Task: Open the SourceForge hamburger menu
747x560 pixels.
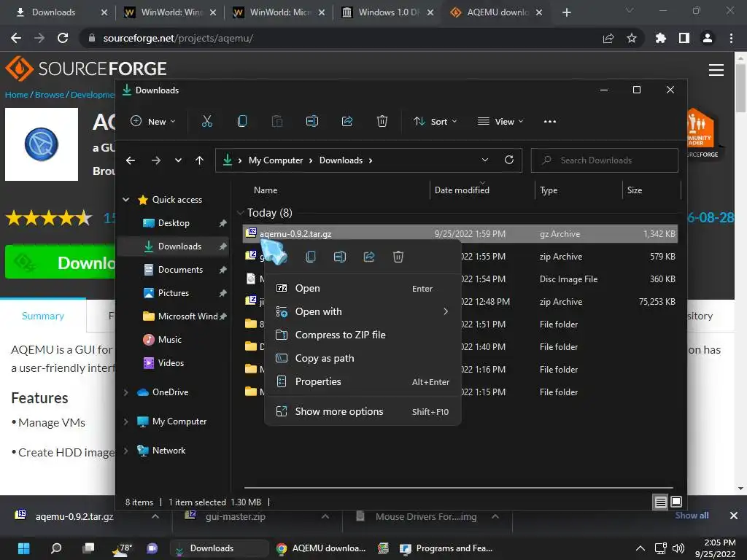Action: (x=716, y=70)
